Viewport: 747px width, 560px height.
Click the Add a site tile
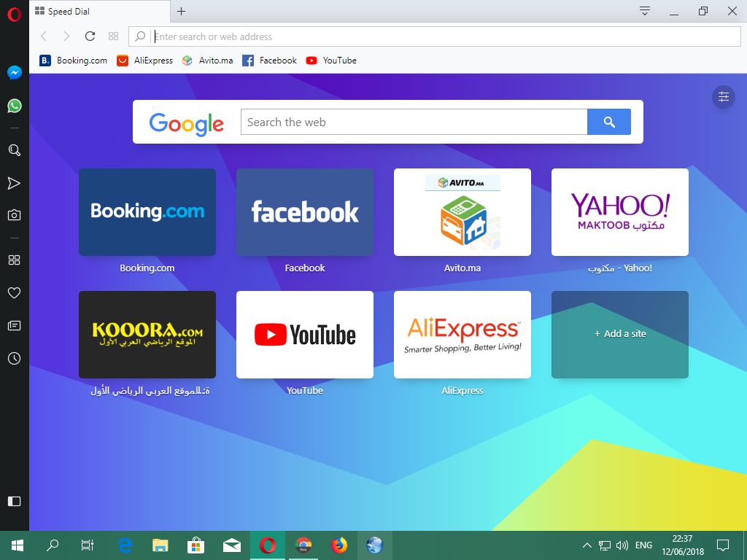[620, 335]
